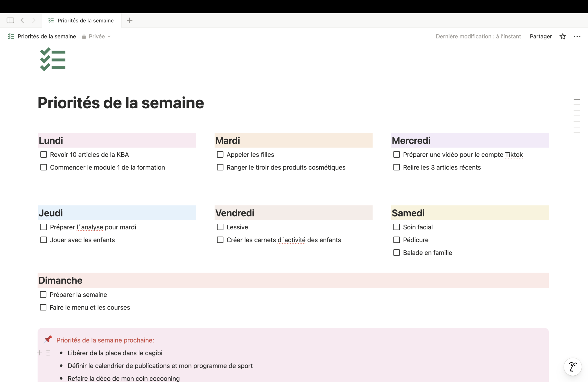Image resolution: width=588 pixels, height=382 pixels.
Task: Click 'Priorités de la semaine' breadcrumb
Action: 46,36
